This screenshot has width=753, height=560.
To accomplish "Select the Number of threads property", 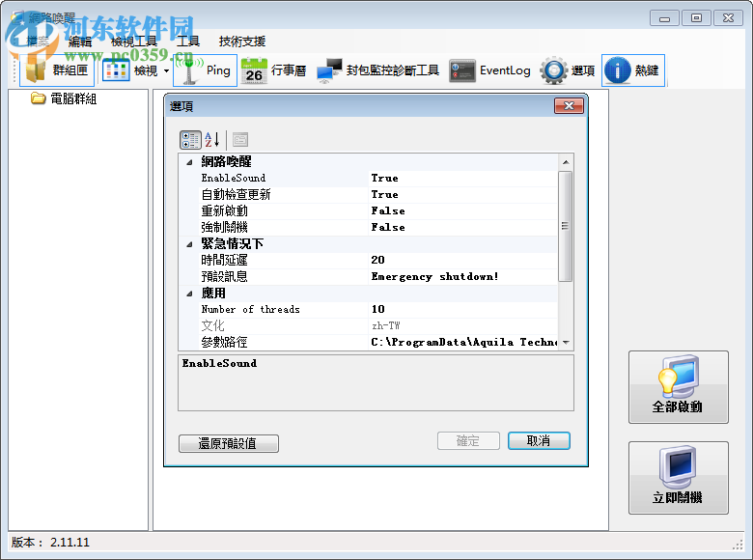I will 283,309.
